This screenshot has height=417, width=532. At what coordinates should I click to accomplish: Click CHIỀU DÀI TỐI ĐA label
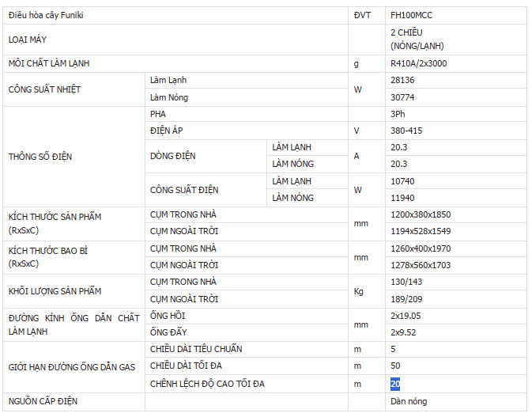pos(186,366)
